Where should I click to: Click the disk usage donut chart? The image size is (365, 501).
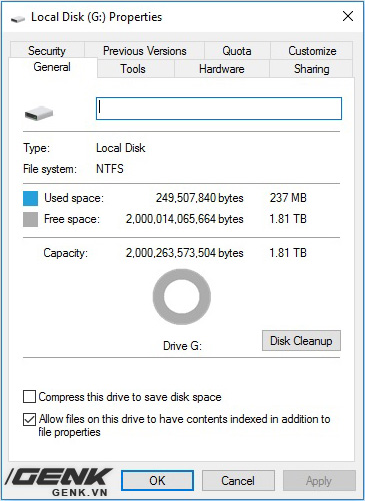tap(182, 297)
